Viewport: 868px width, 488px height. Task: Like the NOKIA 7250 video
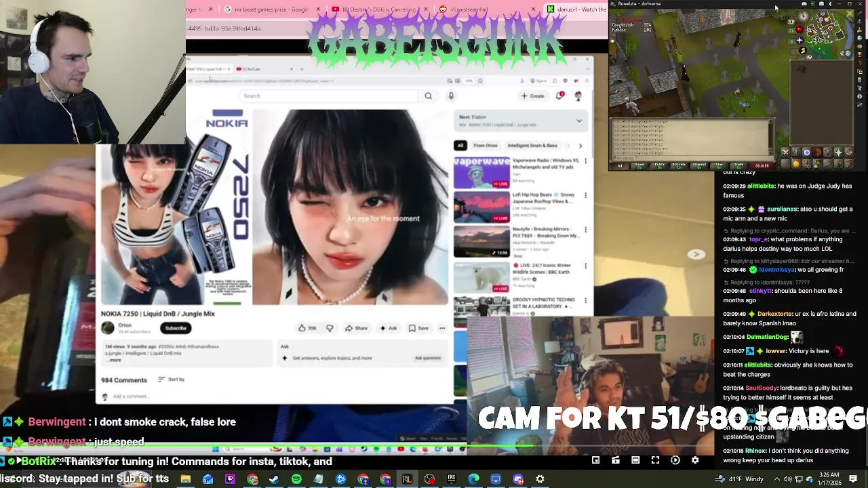point(307,328)
